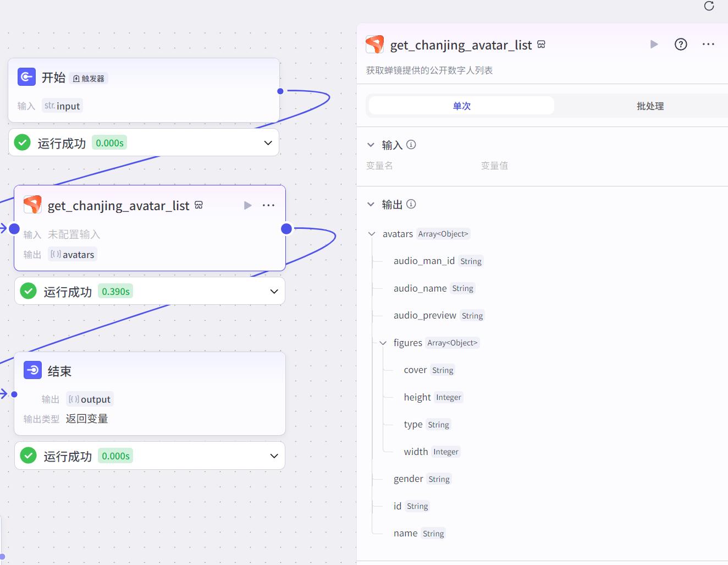Screen dimensions: 728x565
Task: Click the info icon next to 输出
Action: [411, 204]
